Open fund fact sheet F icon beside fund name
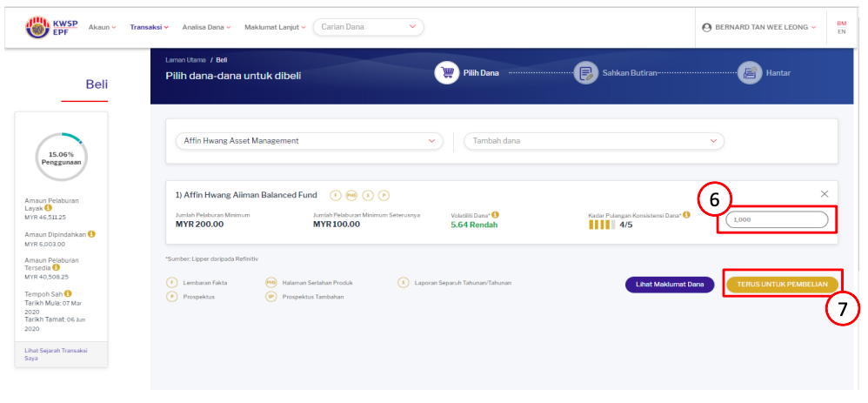The image size is (868, 403). pos(336,195)
